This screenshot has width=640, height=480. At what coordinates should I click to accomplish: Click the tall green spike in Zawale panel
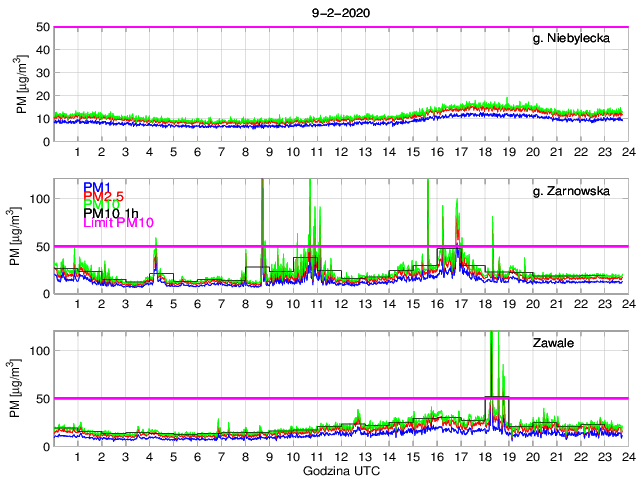tap(491, 360)
